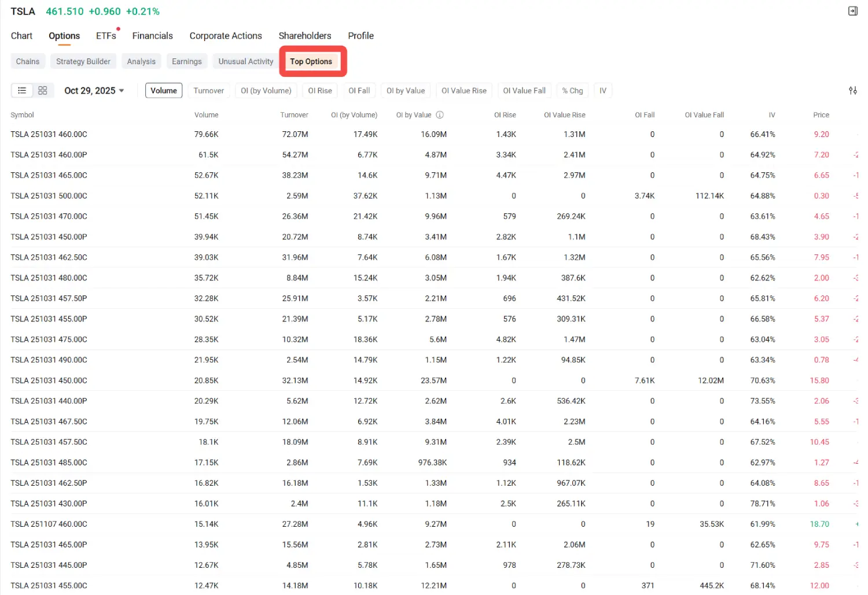Click the 7.61K OI Fall cell

click(x=645, y=380)
